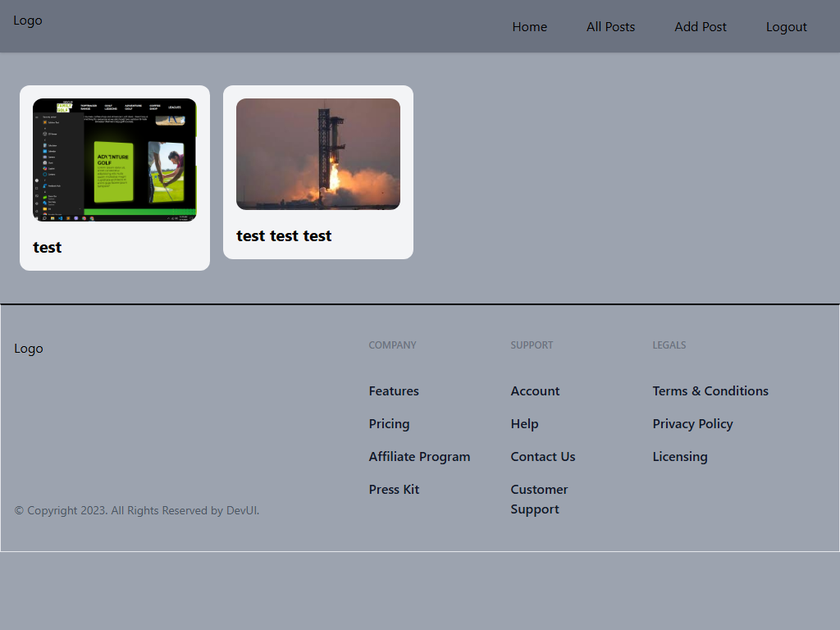Click the Contact Us link

pos(542,457)
